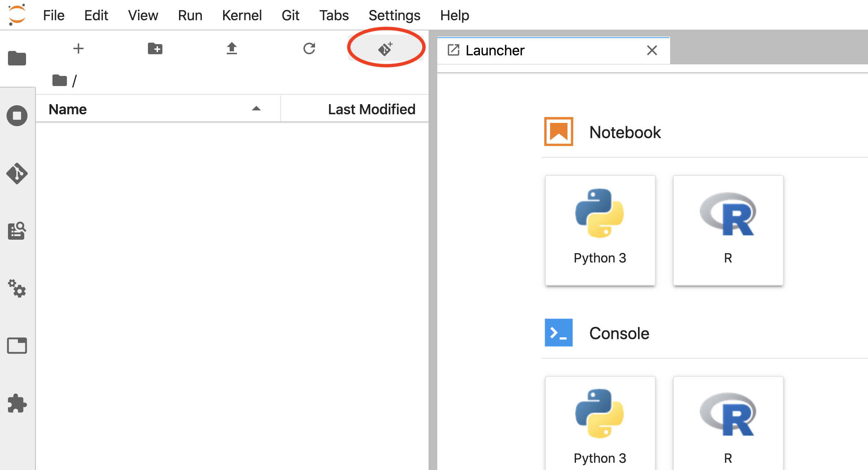Click the Git panel icon in sidebar
868x470 pixels.
(x=17, y=172)
